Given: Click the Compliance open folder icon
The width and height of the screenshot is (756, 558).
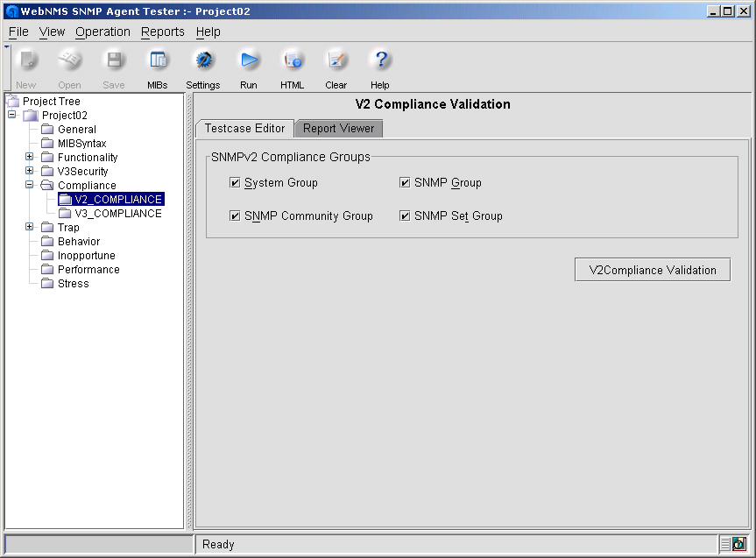Looking at the screenshot, I should pos(47,185).
